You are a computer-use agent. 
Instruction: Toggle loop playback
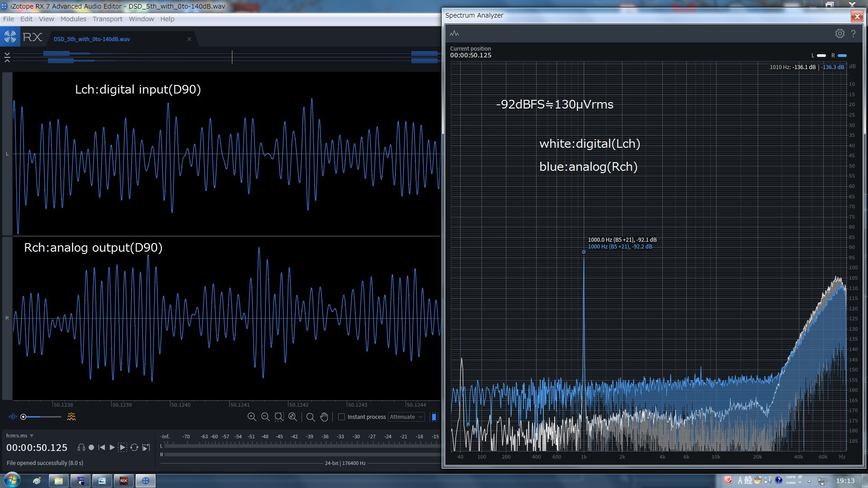point(134,447)
